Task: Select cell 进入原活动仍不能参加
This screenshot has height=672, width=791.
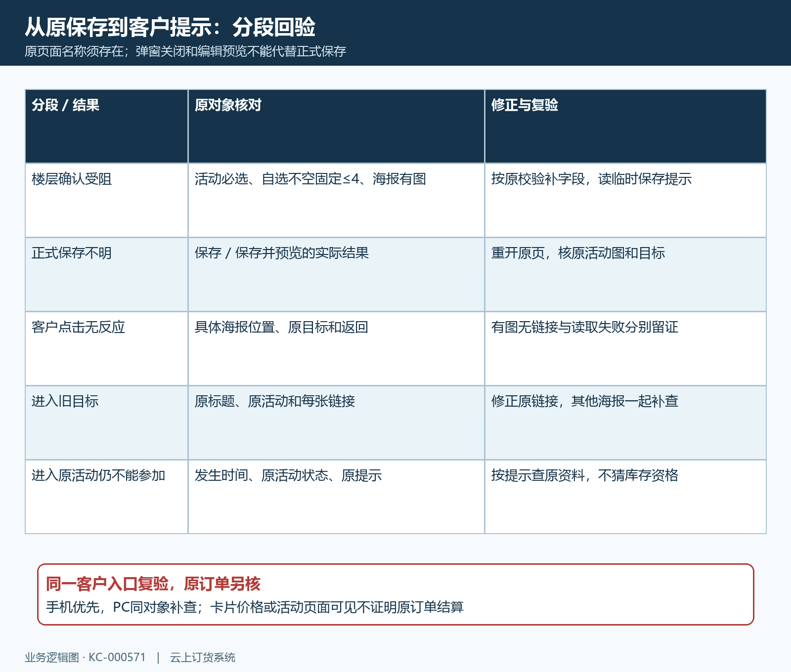Action: click(x=106, y=497)
